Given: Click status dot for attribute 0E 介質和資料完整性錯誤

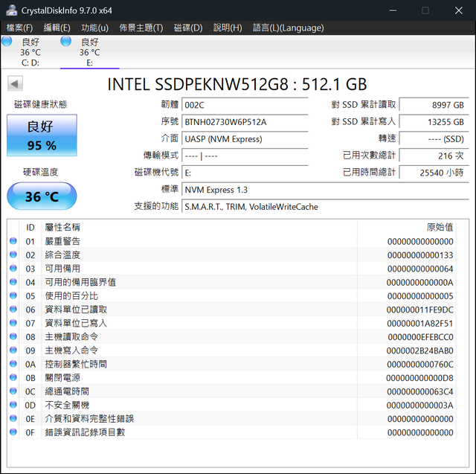Looking at the screenshot, I should 13,418.
